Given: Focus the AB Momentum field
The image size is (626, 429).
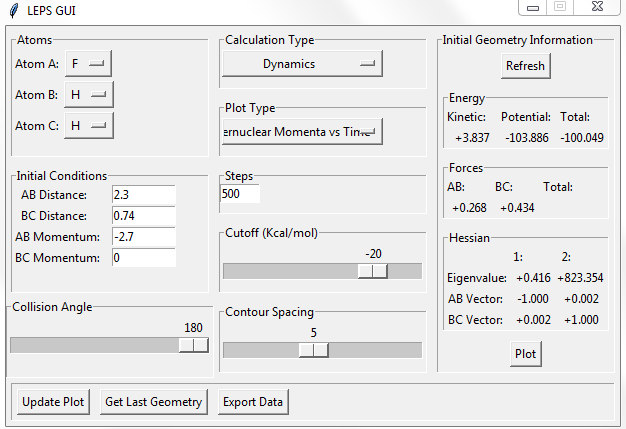Looking at the screenshot, I should [144, 237].
